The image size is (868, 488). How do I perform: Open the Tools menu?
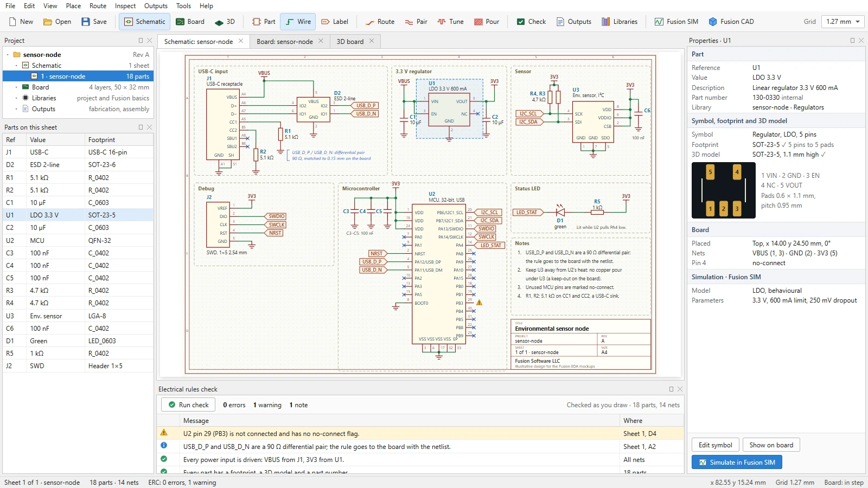[183, 6]
